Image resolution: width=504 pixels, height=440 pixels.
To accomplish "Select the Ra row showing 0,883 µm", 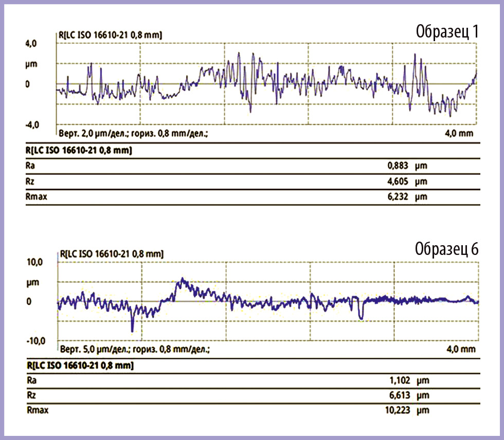I will click(253, 166).
